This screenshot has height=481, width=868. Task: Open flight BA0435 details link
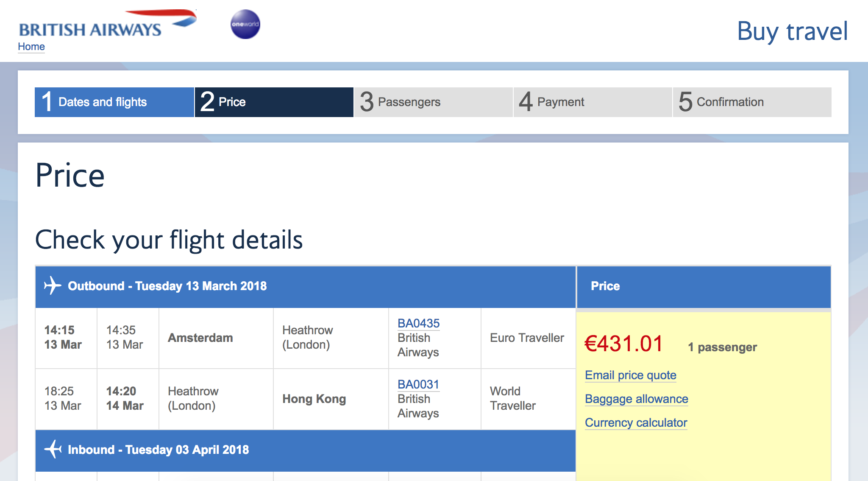click(418, 323)
